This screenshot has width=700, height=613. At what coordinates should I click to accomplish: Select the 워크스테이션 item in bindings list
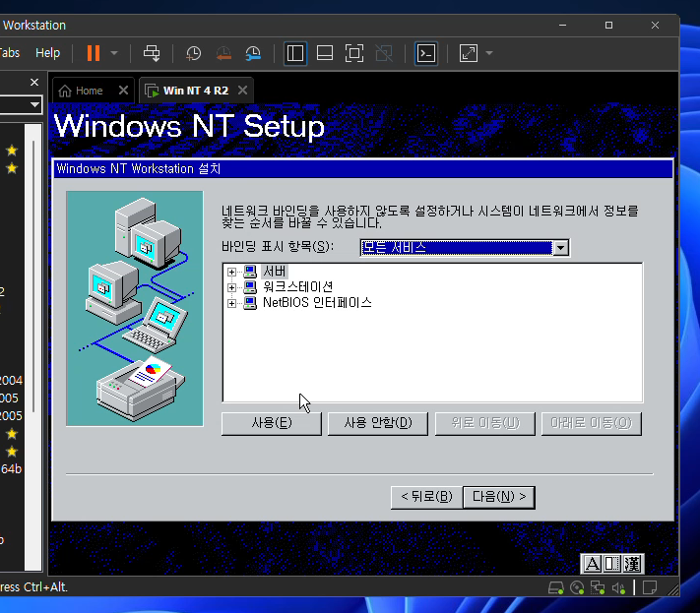pos(297,287)
